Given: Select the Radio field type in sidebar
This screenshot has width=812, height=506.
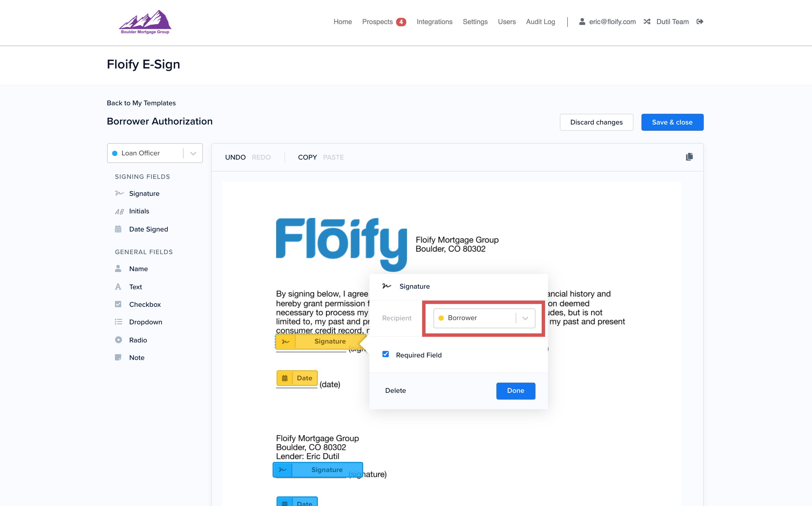Looking at the screenshot, I should coord(138,340).
